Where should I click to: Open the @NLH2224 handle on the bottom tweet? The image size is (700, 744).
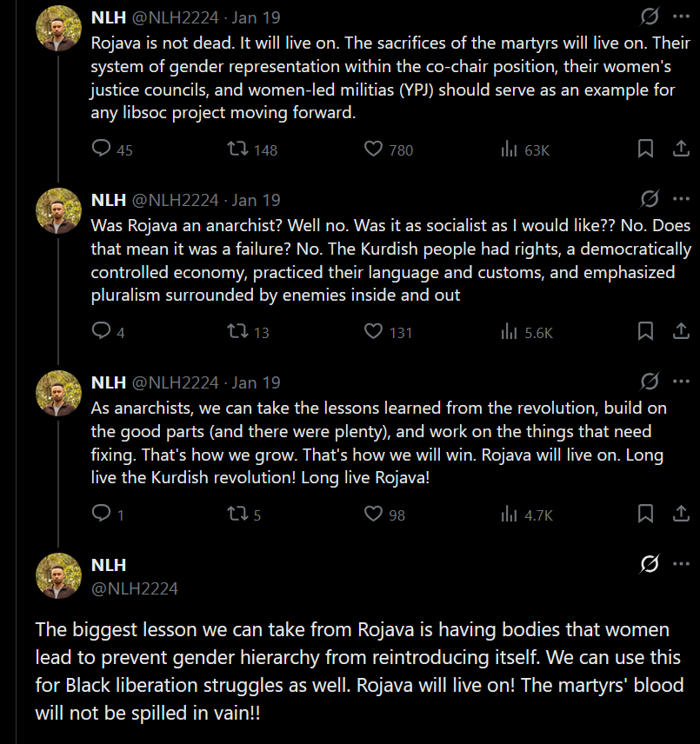[x=135, y=588]
